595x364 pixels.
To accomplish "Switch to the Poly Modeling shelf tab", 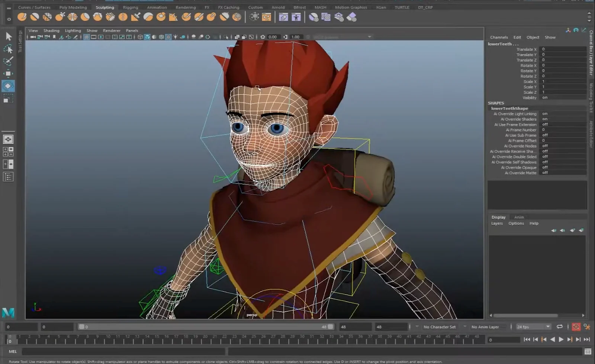I will click(73, 7).
